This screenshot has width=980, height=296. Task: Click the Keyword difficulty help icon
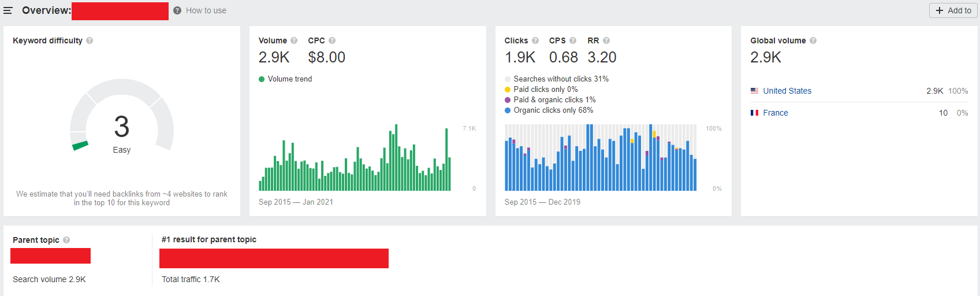click(90, 40)
